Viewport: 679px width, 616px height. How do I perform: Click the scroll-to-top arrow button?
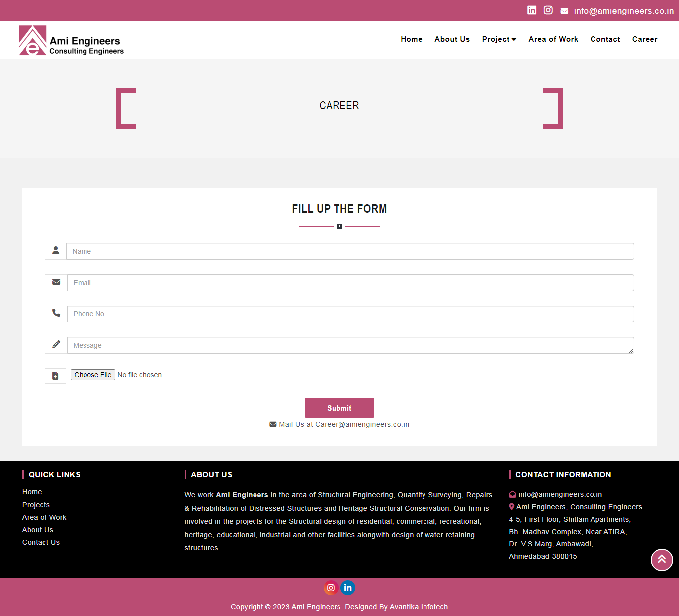(662, 560)
